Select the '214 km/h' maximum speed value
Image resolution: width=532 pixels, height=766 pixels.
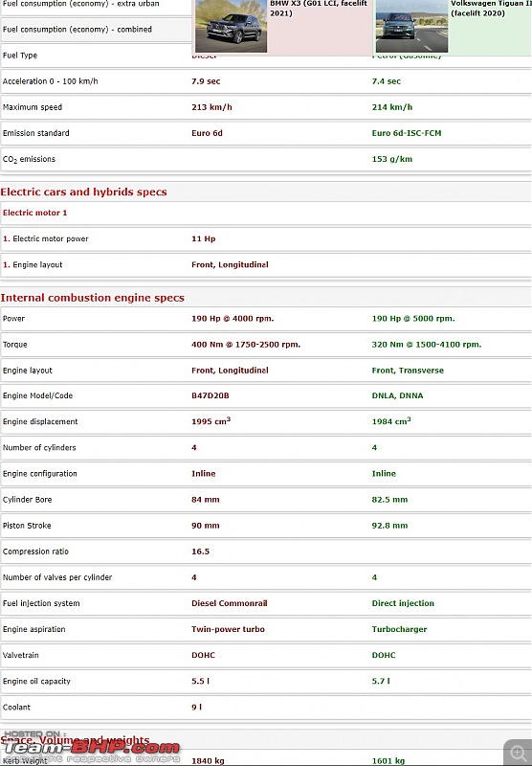tap(392, 107)
